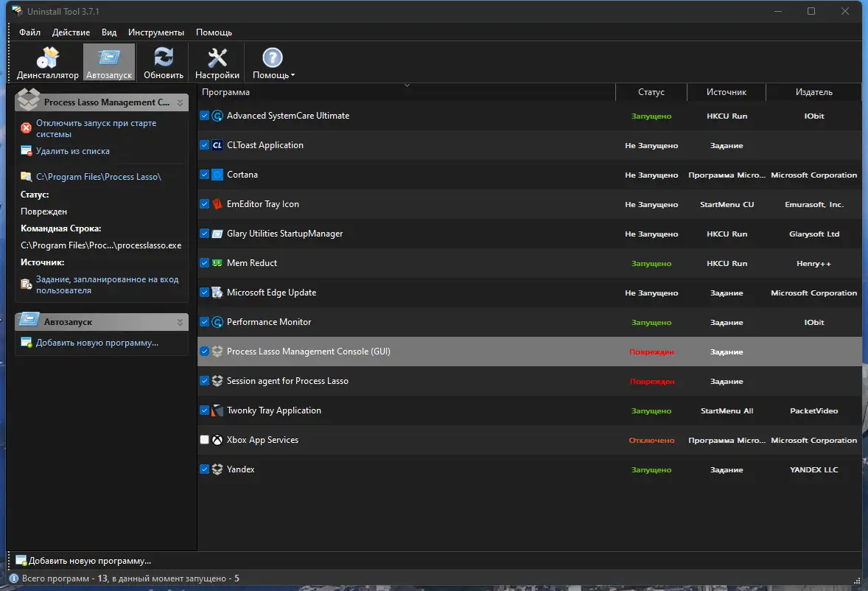Open the Действие menu
The height and width of the screenshot is (591, 868).
tap(71, 32)
